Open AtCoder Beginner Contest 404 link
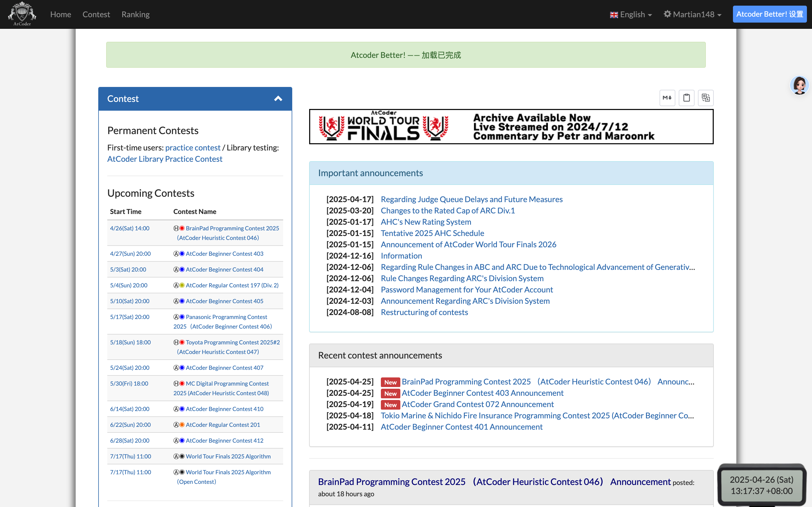This screenshot has width=812, height=507. coord(225,269)
